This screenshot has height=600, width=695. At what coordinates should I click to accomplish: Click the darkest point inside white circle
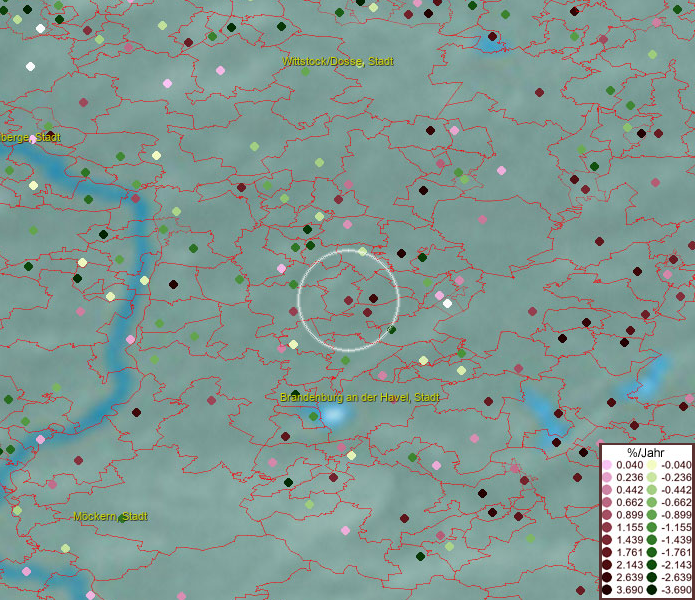pos(373,298)
